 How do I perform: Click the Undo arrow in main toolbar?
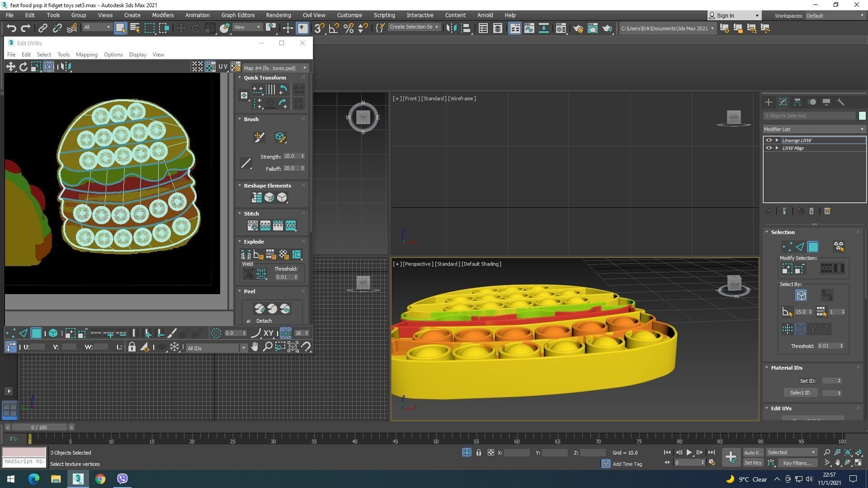[11, 28]
